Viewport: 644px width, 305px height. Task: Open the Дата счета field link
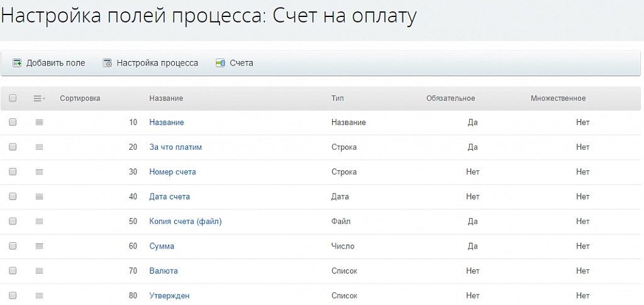[169, 197]
